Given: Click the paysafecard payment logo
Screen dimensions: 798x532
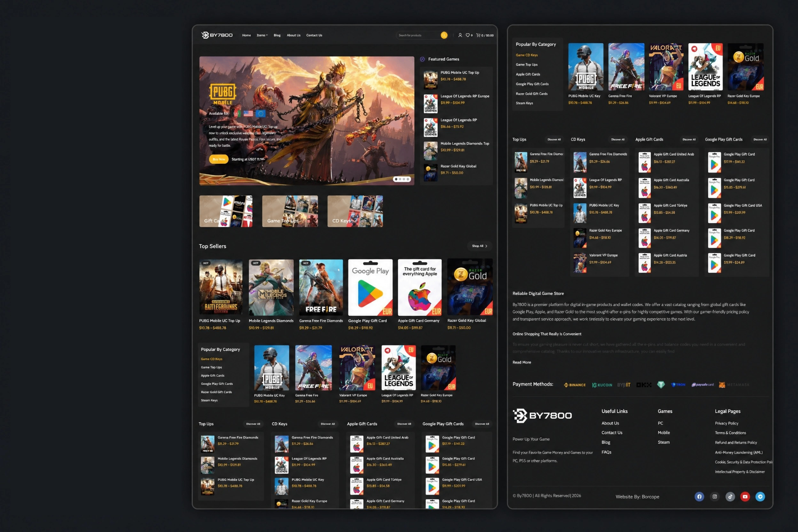Looking at the screenshot, I should (702, 385).
